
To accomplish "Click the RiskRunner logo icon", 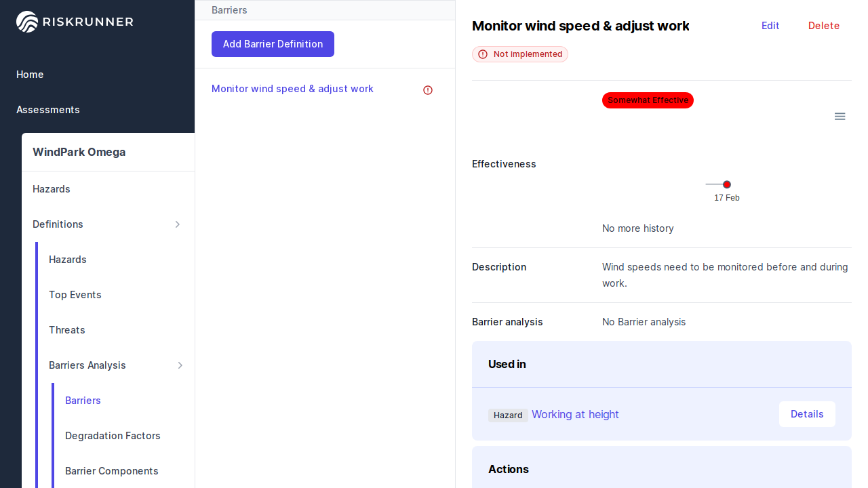I will click(27, 22).
